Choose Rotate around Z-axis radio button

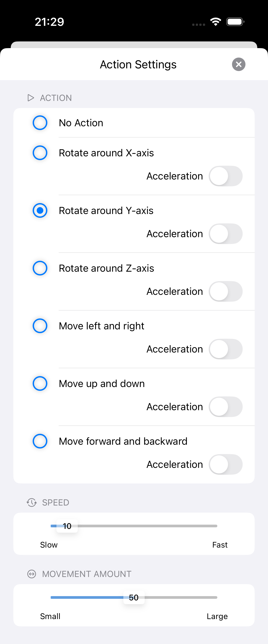pos(40,268)
